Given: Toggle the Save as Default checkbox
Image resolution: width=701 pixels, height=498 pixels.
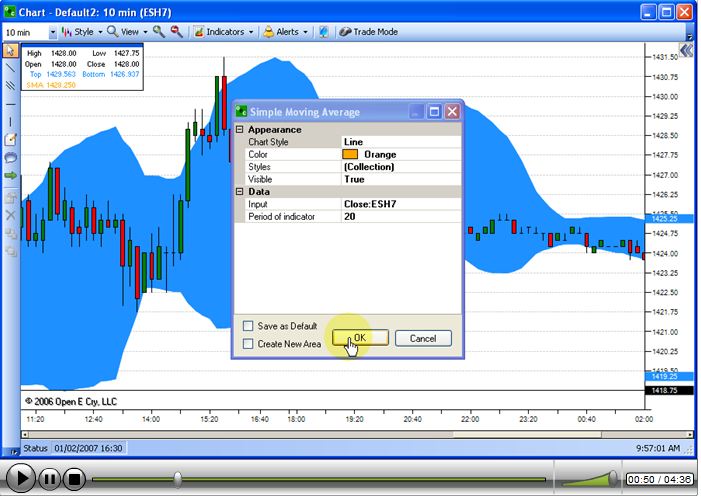Looking at the screenshot, I should click(x=248, y=326).
